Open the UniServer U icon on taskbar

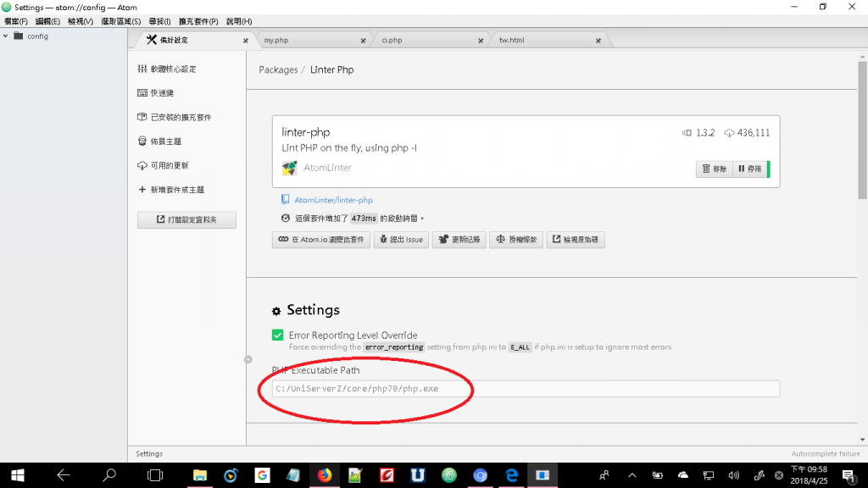(418, 475)
